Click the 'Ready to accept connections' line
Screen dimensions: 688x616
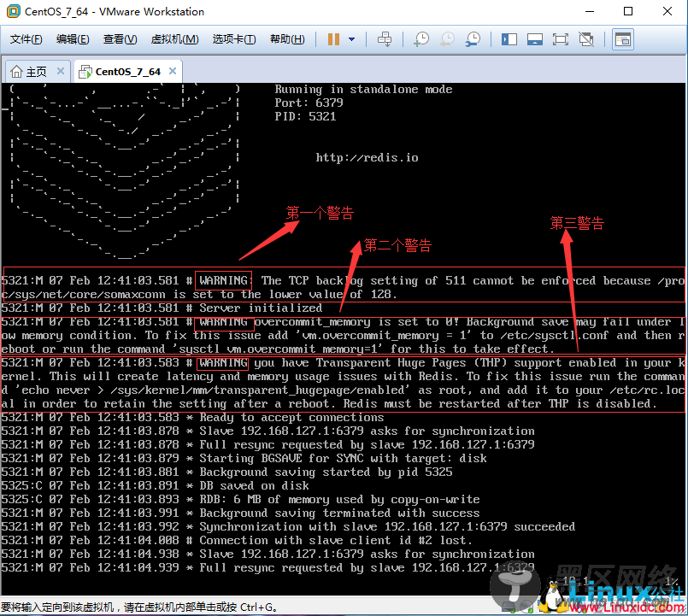(192, 417)
